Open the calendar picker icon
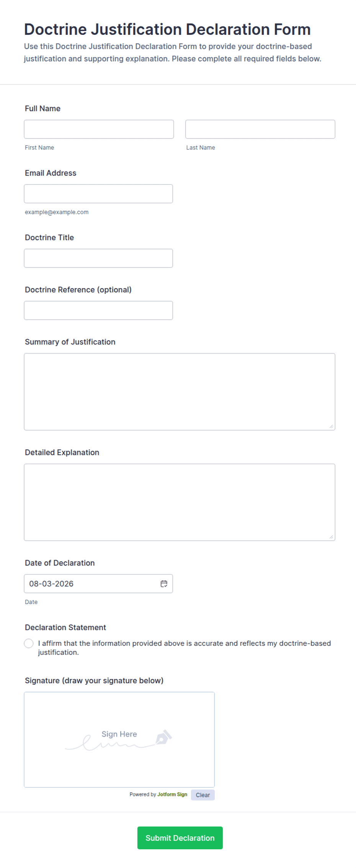The width and height of the screenshot is (356, 868). pos(164,583)
